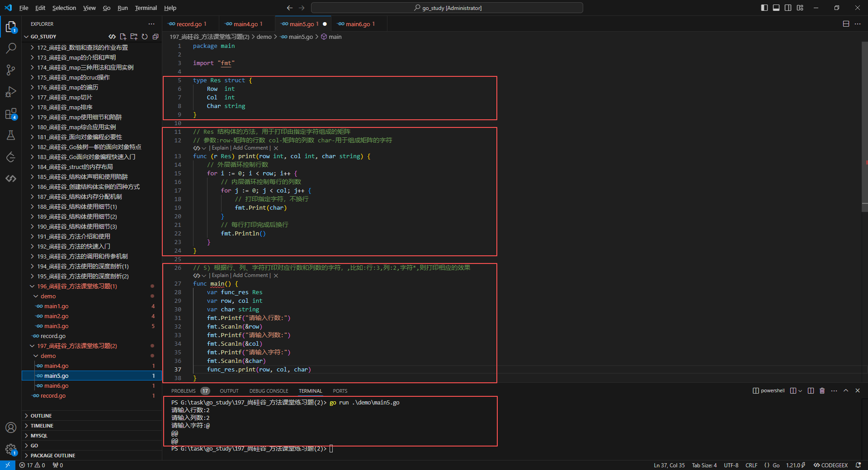Screen dimensions: 868x470
Task: Click the CRLF line ending status item
Action: (751, 465)
